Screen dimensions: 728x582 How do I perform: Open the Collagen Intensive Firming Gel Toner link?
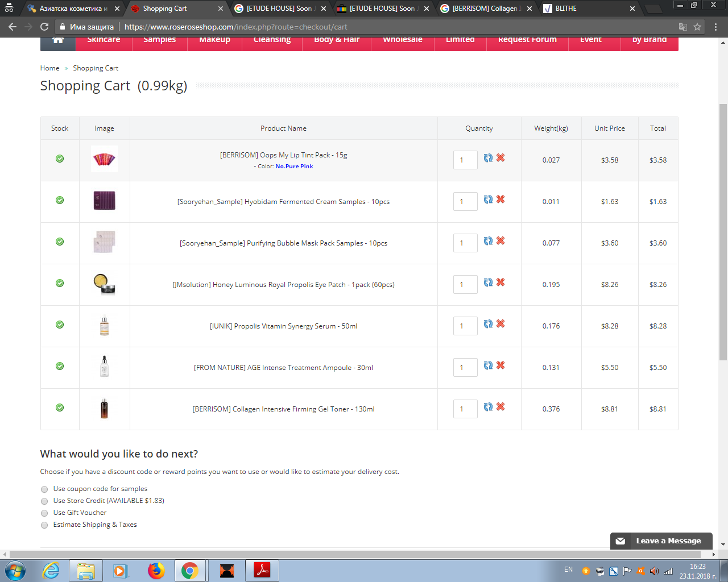(x=283, y=409)
